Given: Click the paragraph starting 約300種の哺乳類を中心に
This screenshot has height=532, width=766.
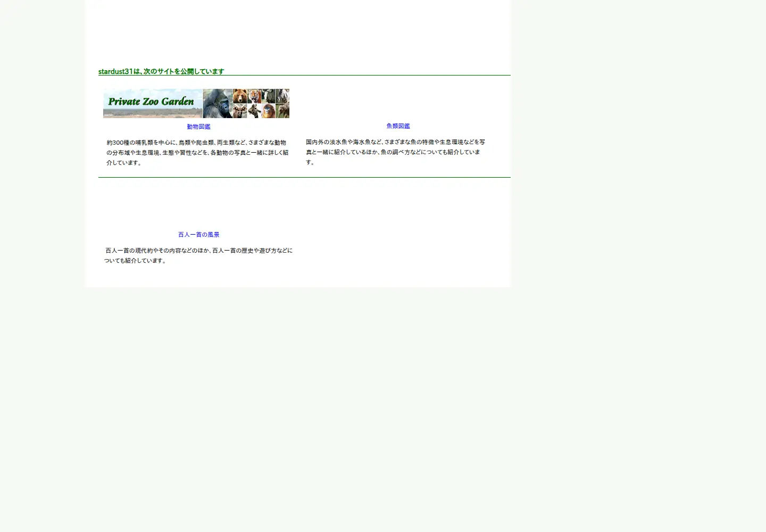Looking at the screenshot, I should tap(198, 153).
